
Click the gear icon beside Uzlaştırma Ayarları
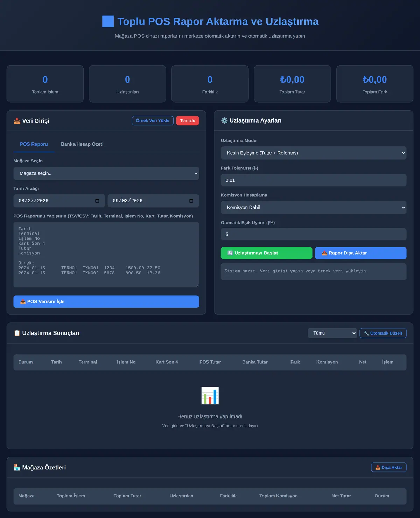(x=224, y=120)
